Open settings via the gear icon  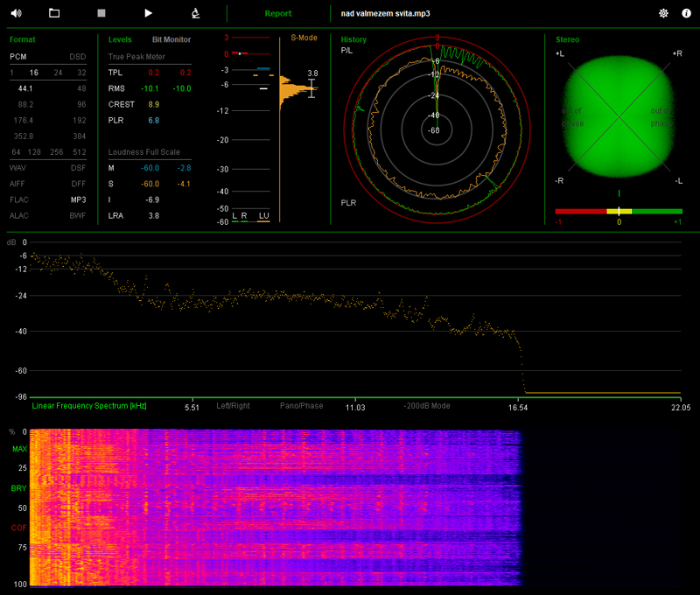point(663,13)
